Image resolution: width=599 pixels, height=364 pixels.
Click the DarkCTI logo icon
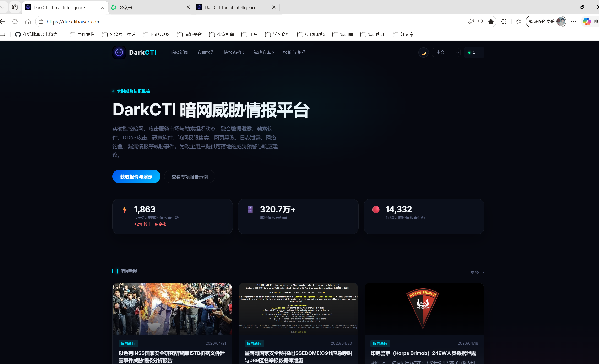click(x=119, y=52)
